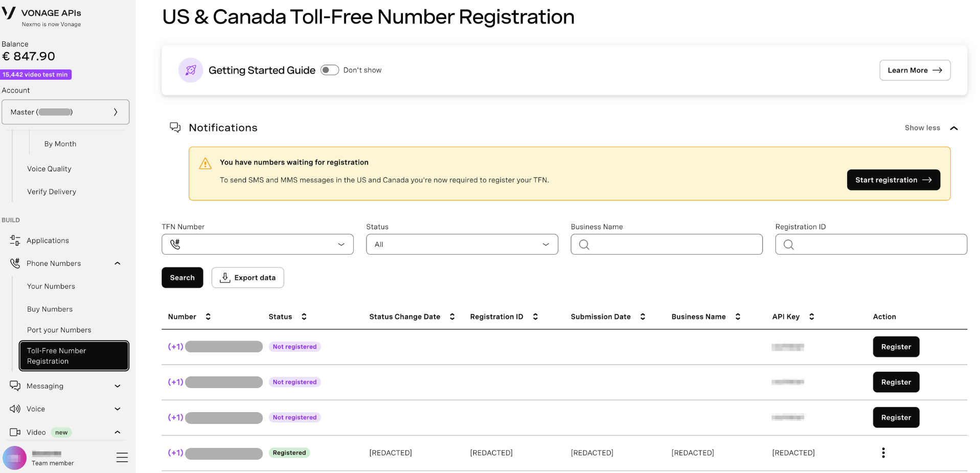
Task: Click the Learn More button
Action: (x=915, y=70)
